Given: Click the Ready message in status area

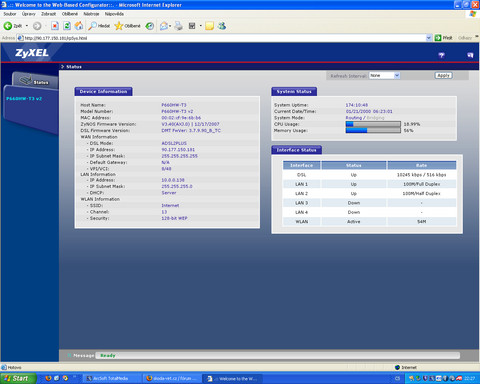Looking at the screenshot, I should tap(108, 356).
